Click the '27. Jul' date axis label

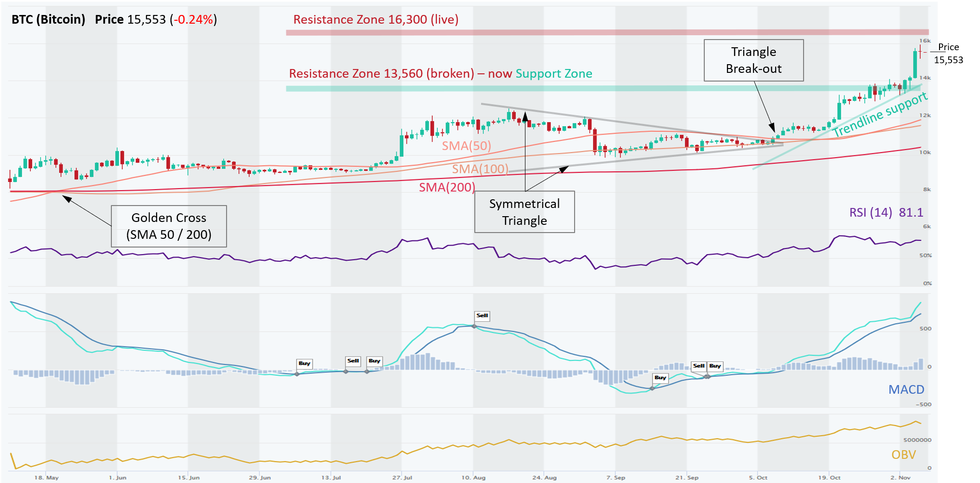[402, 478]
